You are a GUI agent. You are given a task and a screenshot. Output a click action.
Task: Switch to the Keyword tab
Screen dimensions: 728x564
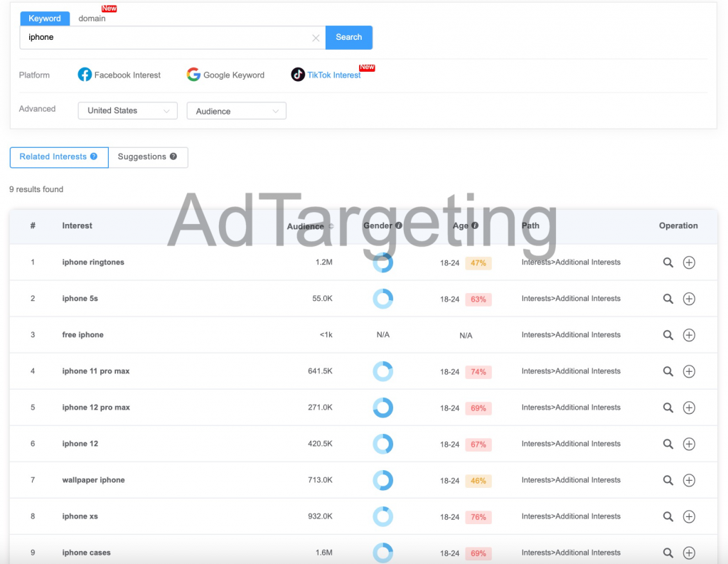coord(45,18)
